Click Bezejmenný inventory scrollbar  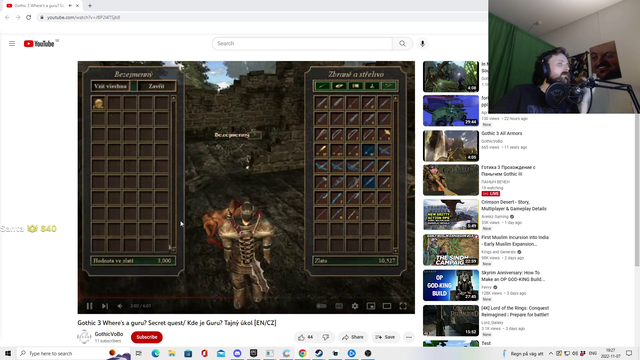pyautogui.click(x=173, y=174)
